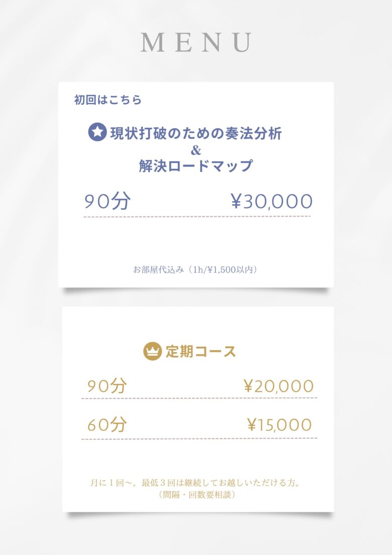The image size is (392, 555).
Task: Click the dashed line under ¥20,000
Action: click(x=199, y=398)
